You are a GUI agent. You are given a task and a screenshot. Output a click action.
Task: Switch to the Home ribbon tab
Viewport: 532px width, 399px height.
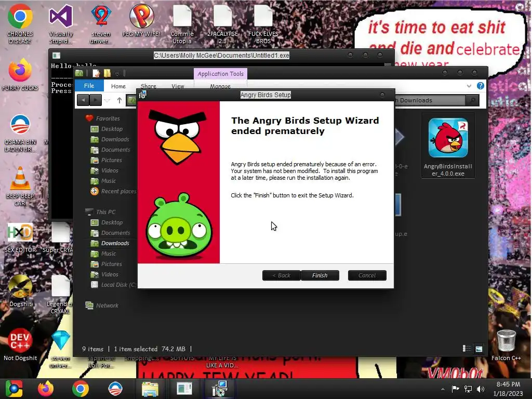click(118, 86)
